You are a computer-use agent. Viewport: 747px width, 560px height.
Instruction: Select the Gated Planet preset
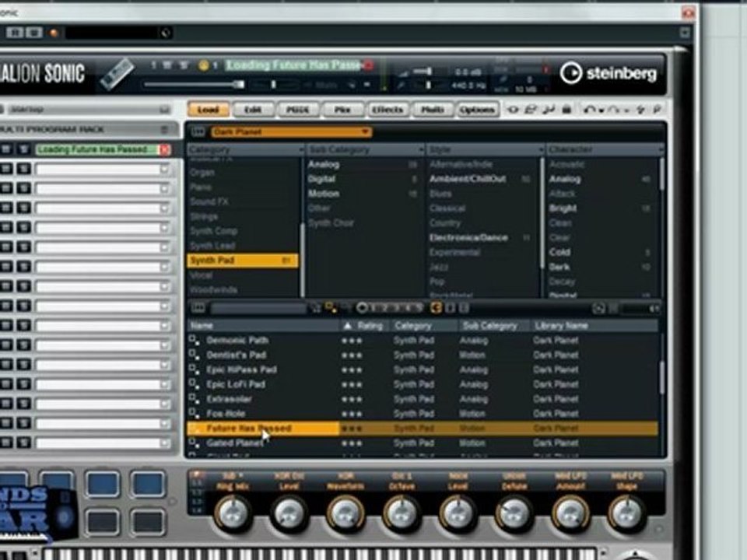pyautogui.click(x=234, y=443)
